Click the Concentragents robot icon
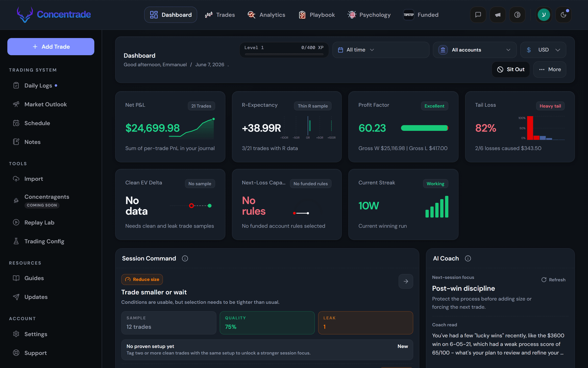Viewport: 588px width, 368px height. [16, 201]
